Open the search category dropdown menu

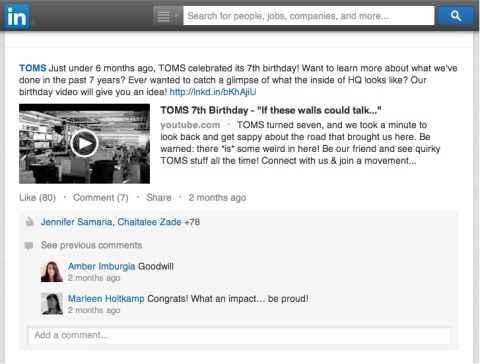168,16
